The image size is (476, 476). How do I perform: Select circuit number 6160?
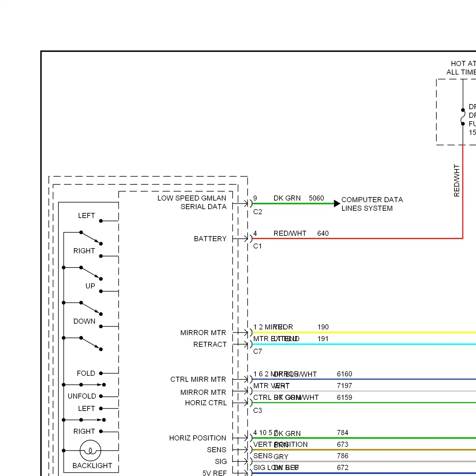(x=345, y=374)
